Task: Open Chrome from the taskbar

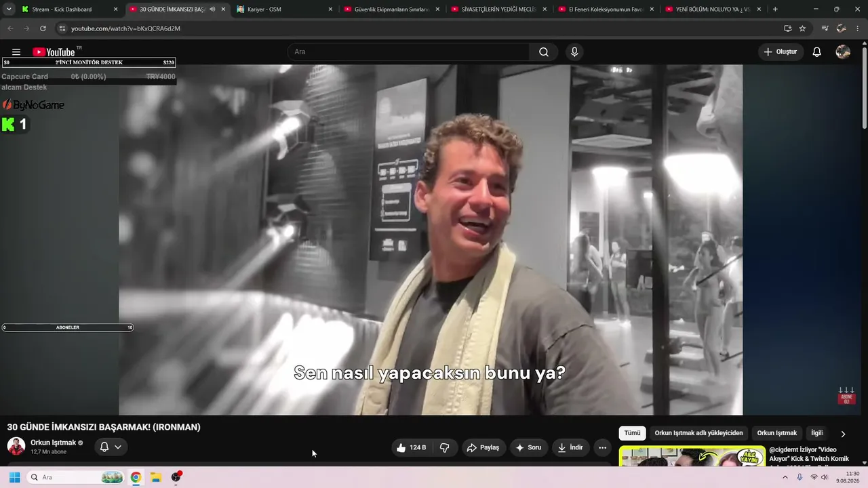Action: 136,477
